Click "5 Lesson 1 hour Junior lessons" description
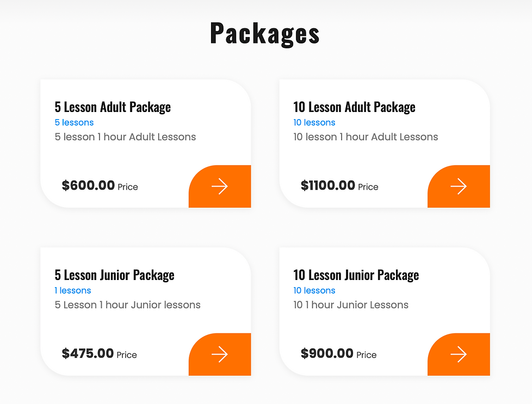532x404 pixels. [127, 305]
